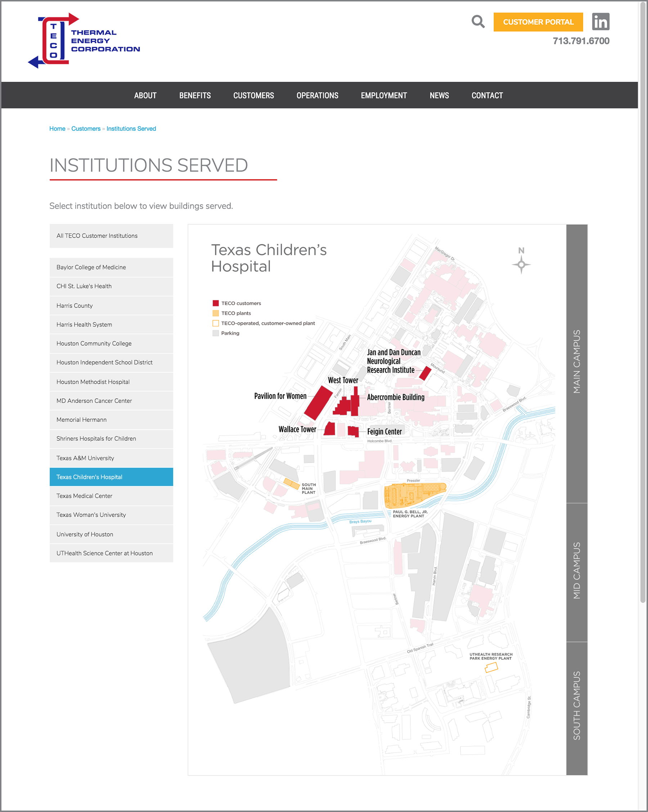Open the Employment menu

(x=384, y=95)
